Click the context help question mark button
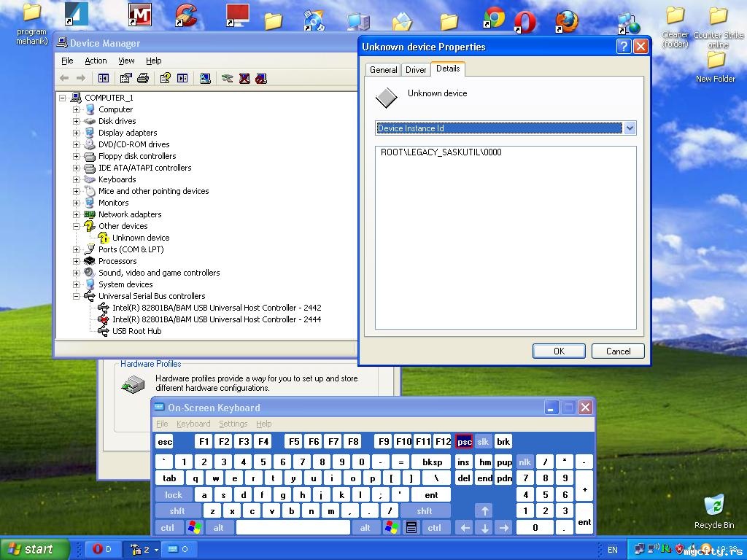 (624, 46)
